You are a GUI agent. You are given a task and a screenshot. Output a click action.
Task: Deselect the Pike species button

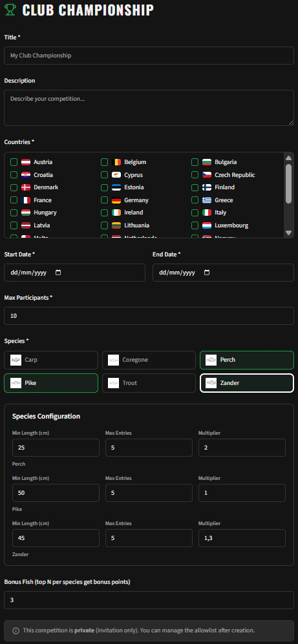coord(51,383)
